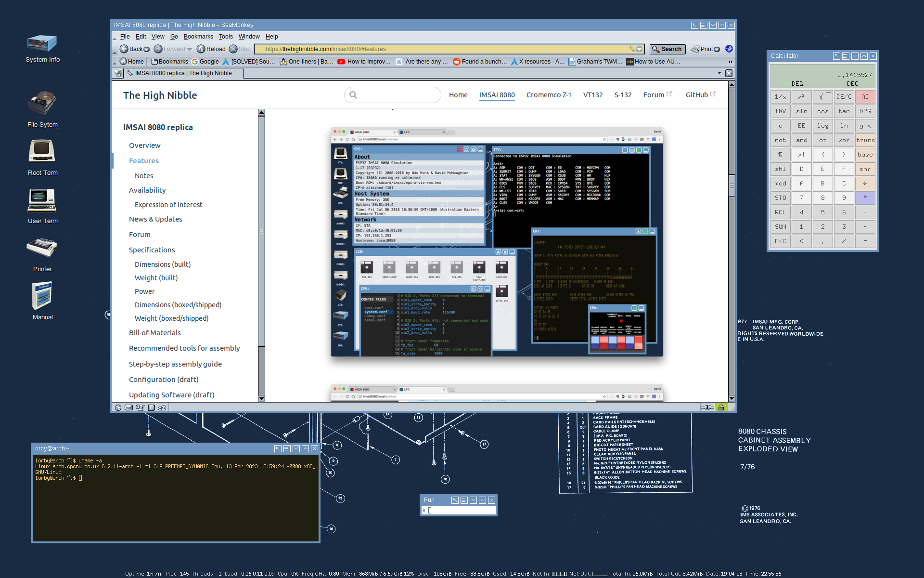The image size is (924, 578).
Task: Close the current tab with the X
Action: click(x=729, y=73)
